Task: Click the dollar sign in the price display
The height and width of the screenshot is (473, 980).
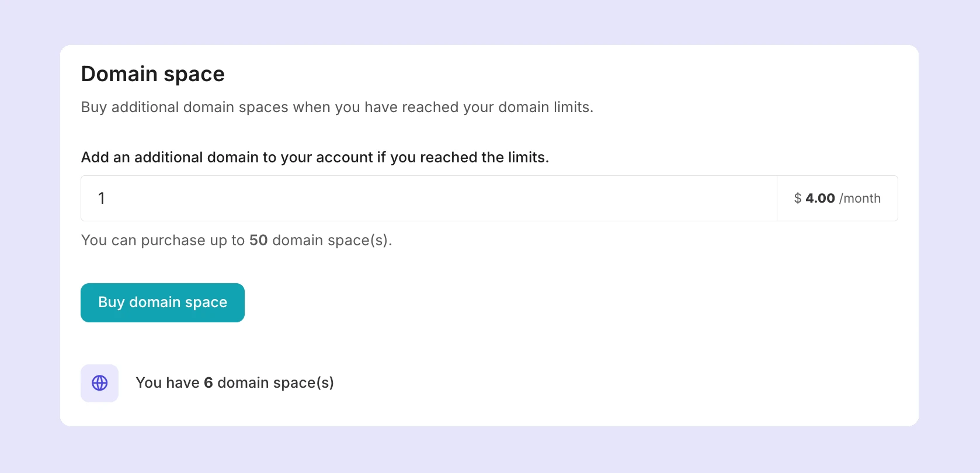Action: coord(797,199)
